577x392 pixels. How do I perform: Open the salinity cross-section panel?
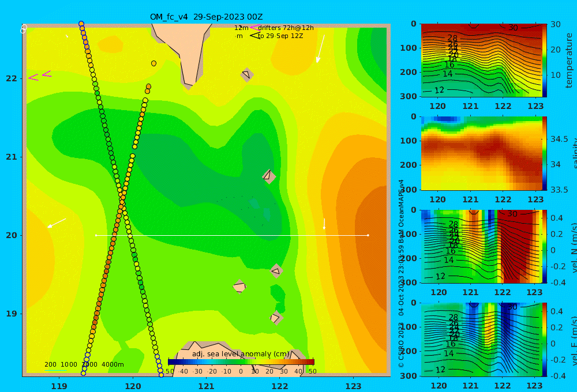[481, 153]
